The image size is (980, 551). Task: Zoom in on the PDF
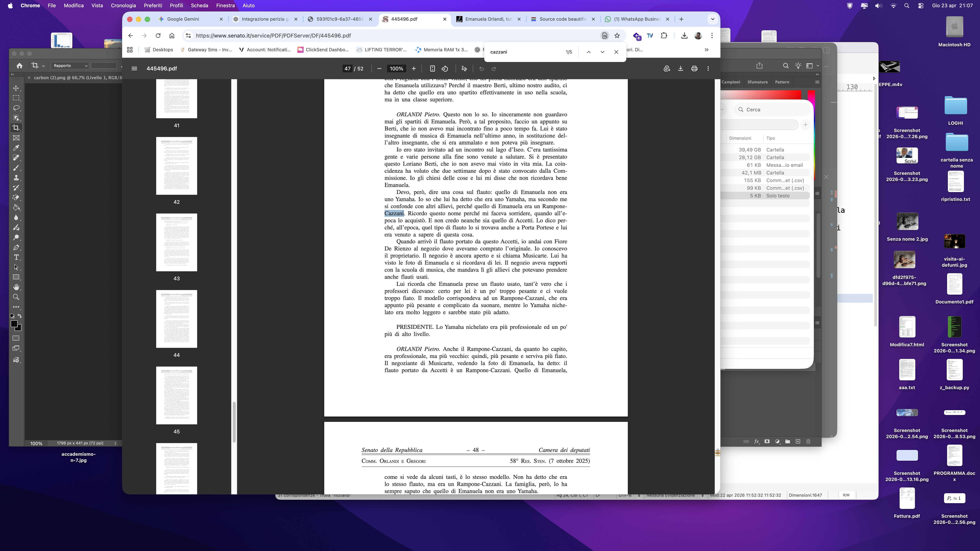(413, 68)
